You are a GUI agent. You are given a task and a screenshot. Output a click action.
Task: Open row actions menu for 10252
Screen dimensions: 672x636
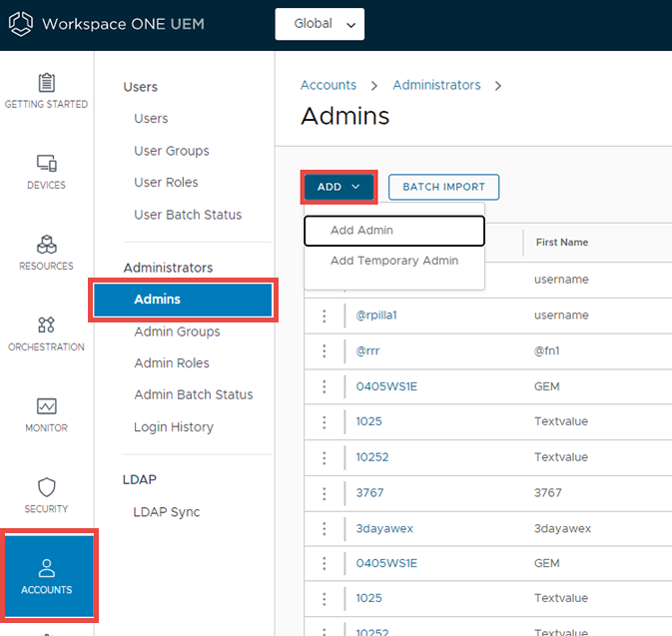(x=324, y=457)
